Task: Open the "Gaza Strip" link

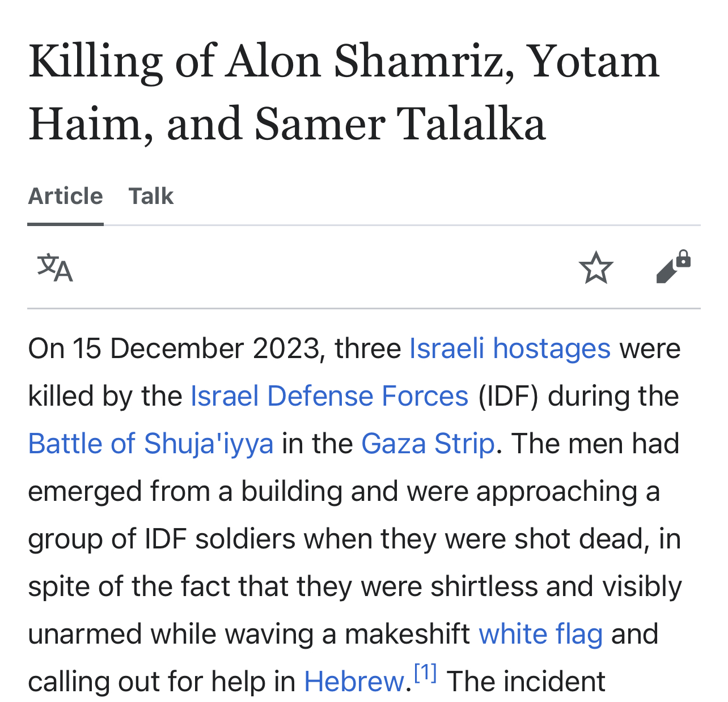Action: 428,443
